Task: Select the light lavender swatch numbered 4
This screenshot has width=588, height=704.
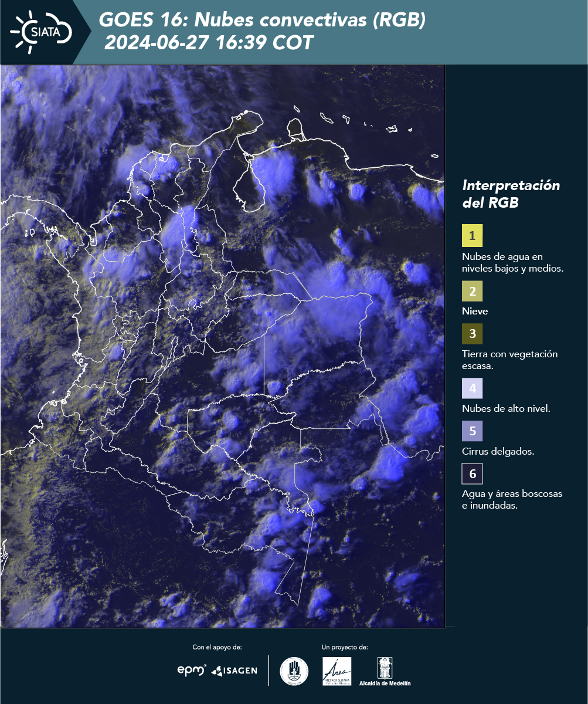Action: click(472, 388)
